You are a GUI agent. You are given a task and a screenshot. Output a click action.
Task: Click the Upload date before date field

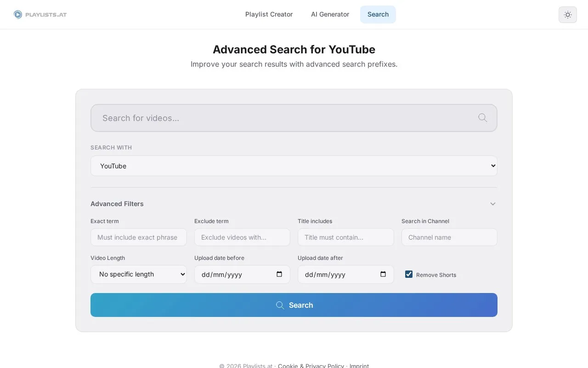(x=242, y=274)
